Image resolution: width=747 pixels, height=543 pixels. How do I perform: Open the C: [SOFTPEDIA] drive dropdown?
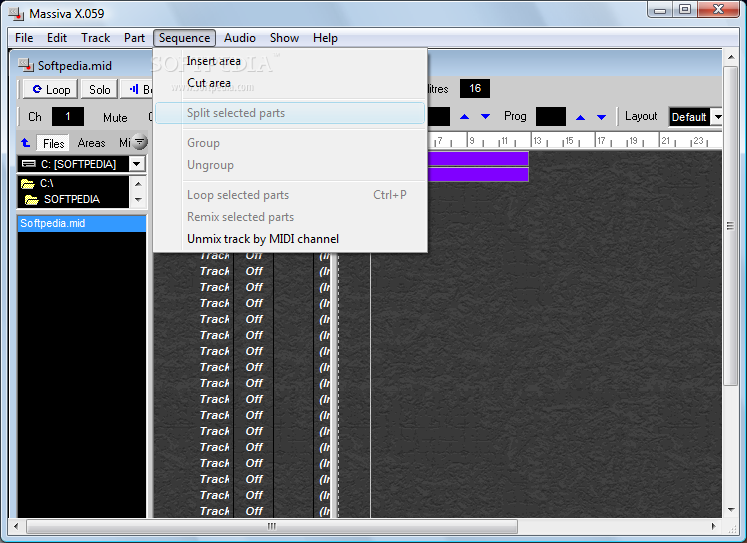pyautogui.click(x=137, y=164)
